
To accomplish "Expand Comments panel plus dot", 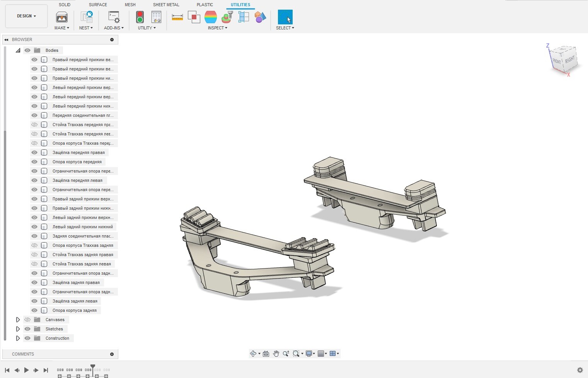I will tap(112, 354).
